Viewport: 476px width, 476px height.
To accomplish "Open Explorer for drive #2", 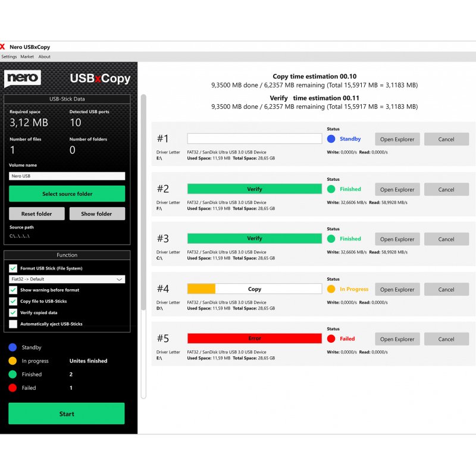I will pyautogui.click(x=397, y=189).
